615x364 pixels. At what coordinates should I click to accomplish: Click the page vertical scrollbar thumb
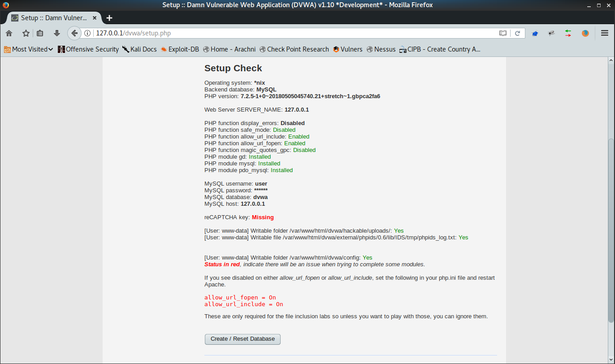611,230
